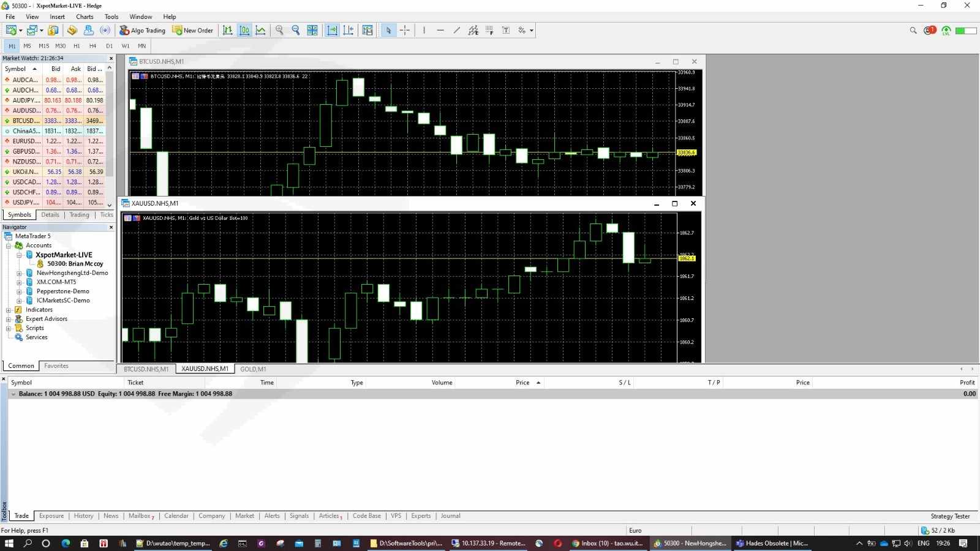Zoom out of the chart
980x551 pixels.
click(296, 30)
